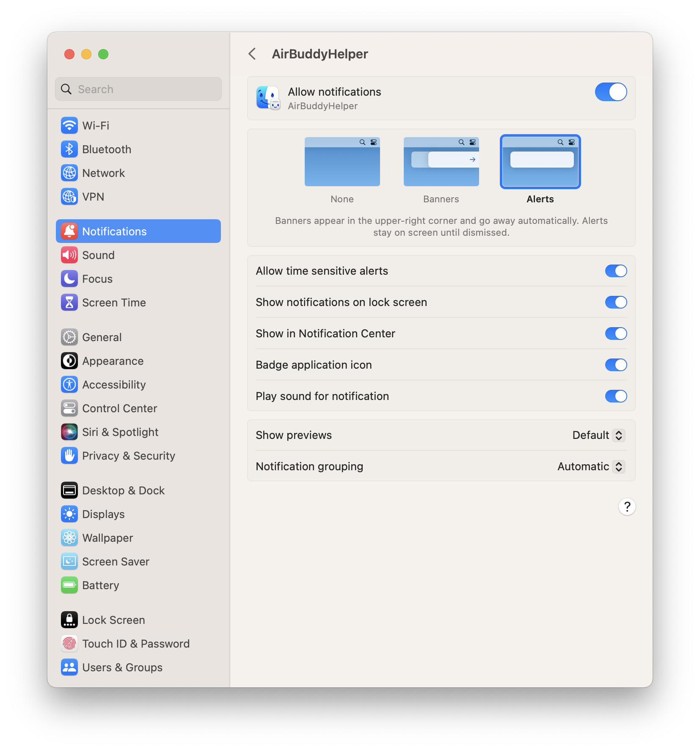This screenshot has width=700, height=750.
Task: Open the Displays sun icon
Action: [x=69, y=514]
